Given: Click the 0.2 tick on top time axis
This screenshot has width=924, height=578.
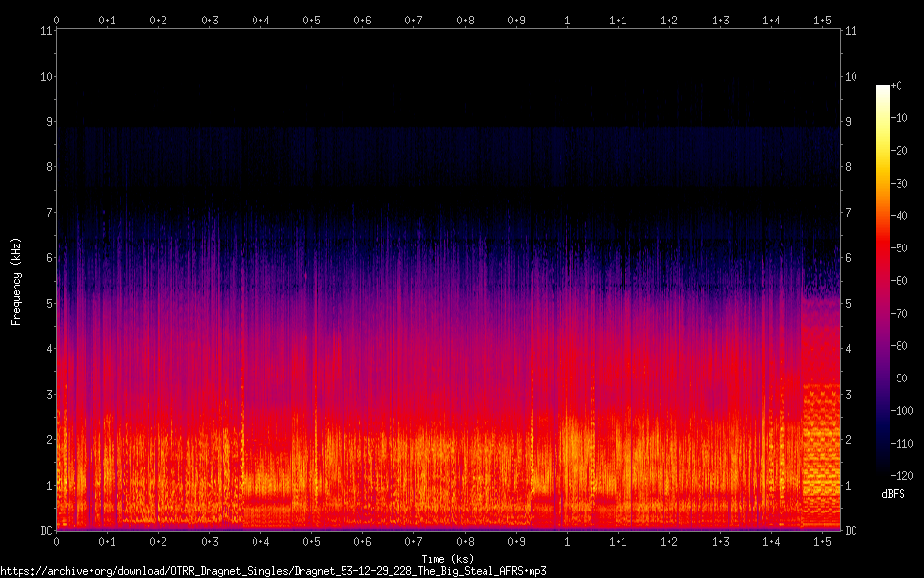Looking at the screenshot, I should [x=158, y=20].
